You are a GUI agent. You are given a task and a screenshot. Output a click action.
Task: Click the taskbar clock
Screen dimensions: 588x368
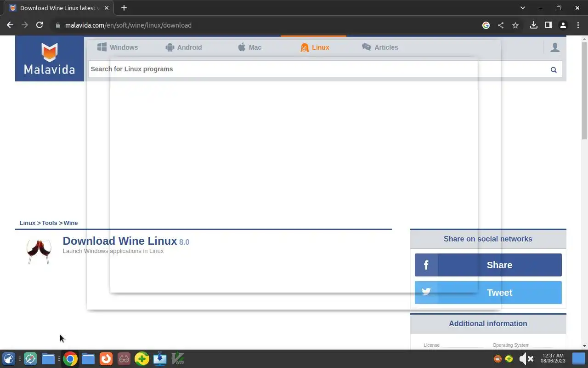(x=553, y=358)
